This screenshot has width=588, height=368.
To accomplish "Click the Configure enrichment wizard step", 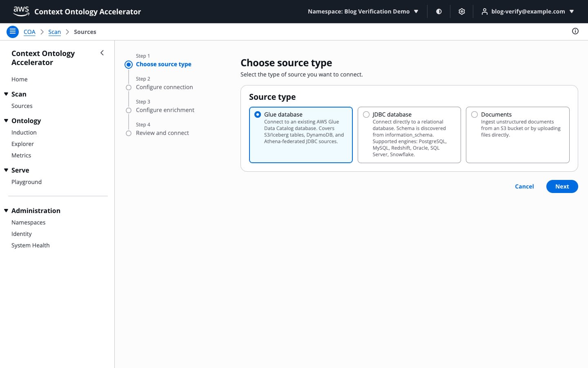I will coord(165,110).
